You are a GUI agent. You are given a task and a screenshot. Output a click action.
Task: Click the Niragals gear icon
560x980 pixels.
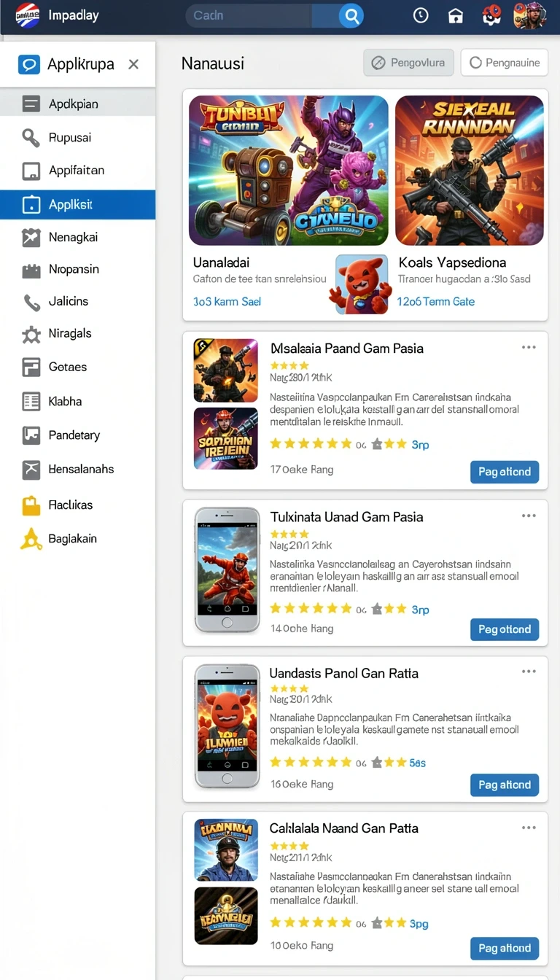31,334
